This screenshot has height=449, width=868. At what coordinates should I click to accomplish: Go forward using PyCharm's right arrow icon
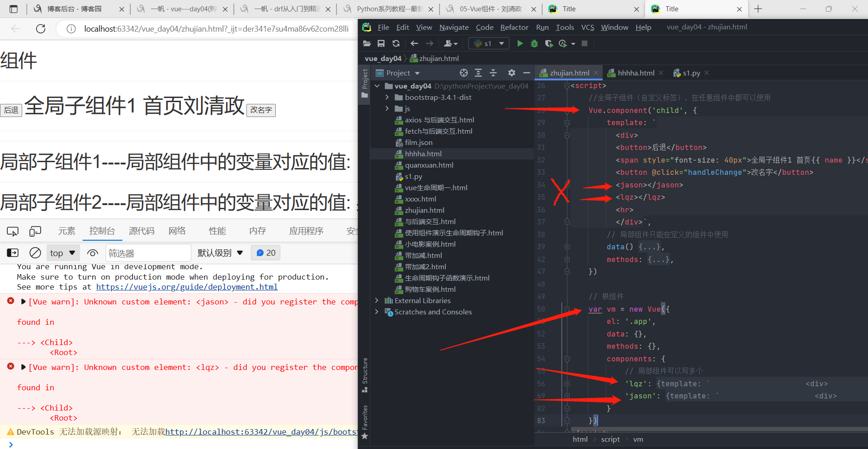tap(429, 43)
